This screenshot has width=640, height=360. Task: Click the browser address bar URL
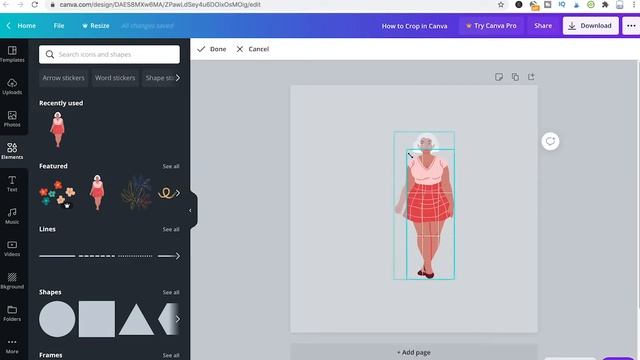coord(160,4)
